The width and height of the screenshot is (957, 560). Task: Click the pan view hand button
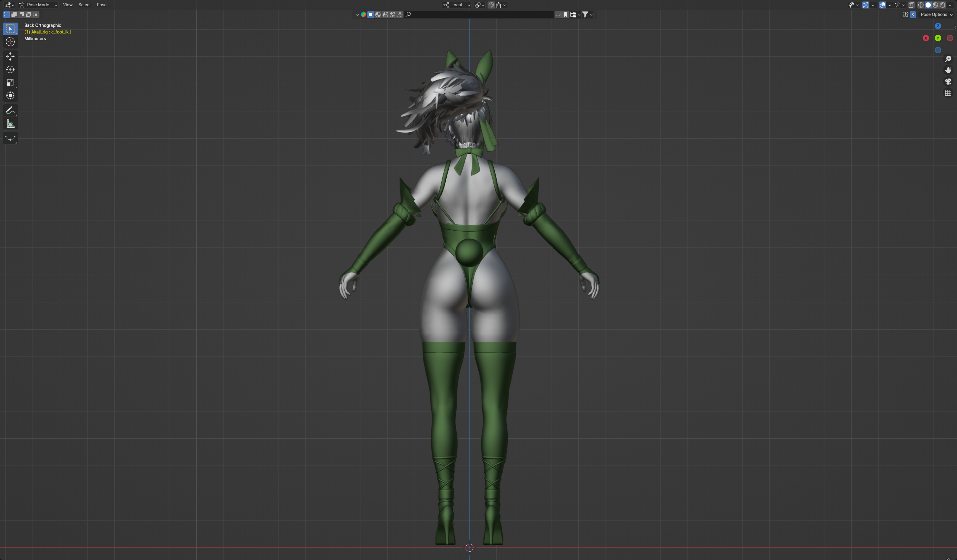pyautogui.click(x=948, y=70)
